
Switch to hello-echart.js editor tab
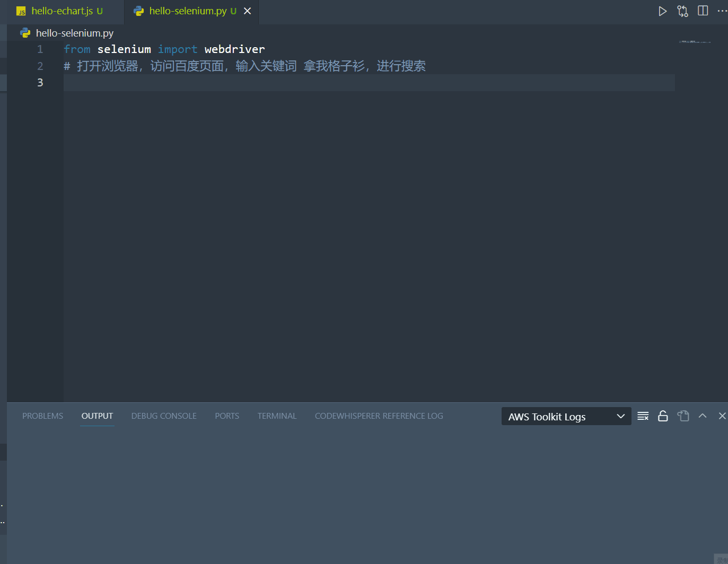(x=62, y=11)
